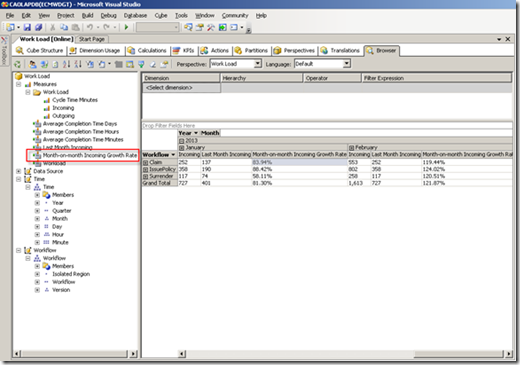Open the Language dropdown
The height and width of the screenshot is (365, 520).
coord(347,64)
